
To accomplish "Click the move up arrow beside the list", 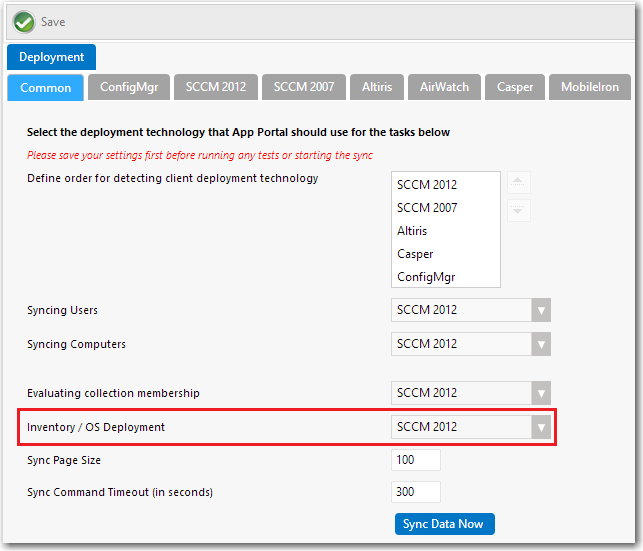I will pos(518,182).
